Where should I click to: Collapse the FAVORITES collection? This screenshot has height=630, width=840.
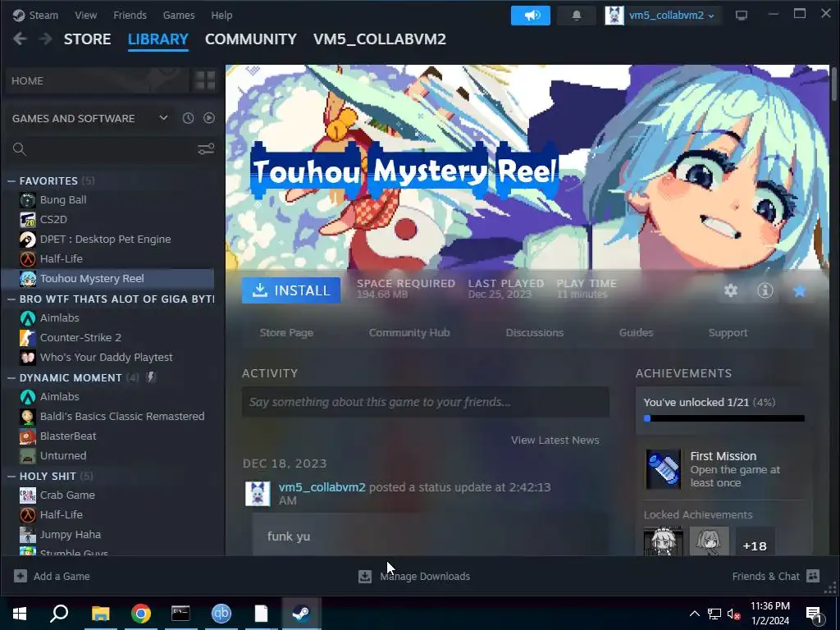[11, 181]
